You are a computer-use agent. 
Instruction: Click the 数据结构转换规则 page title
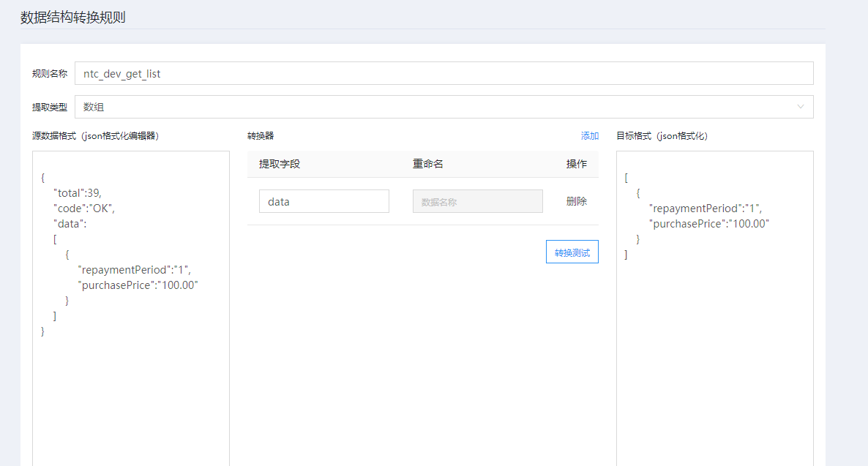tap(73, 18)
